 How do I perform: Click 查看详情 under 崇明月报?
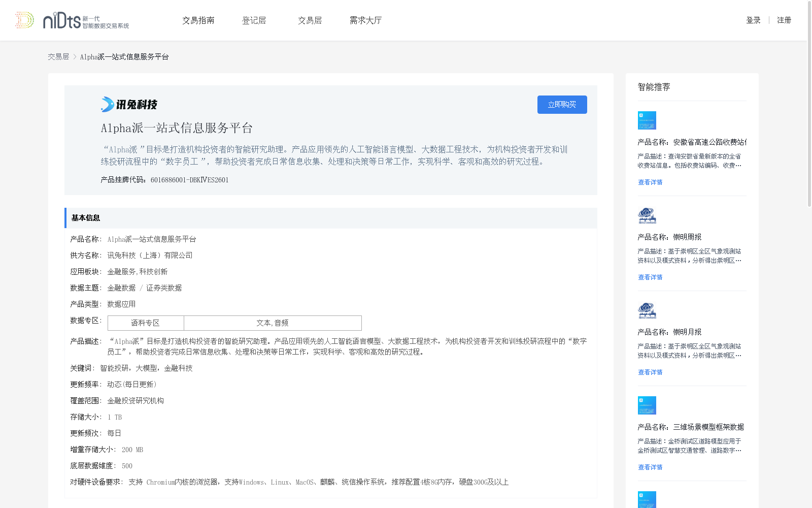[650, 372]
